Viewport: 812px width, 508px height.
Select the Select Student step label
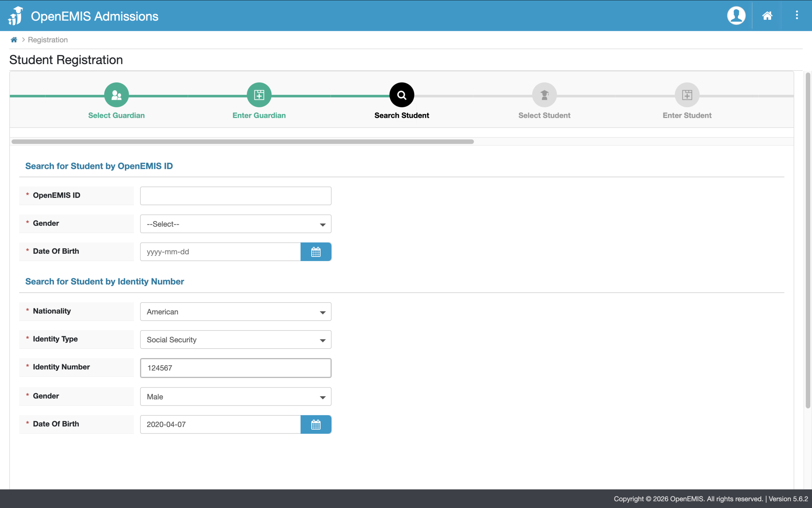tap(544, 115)
